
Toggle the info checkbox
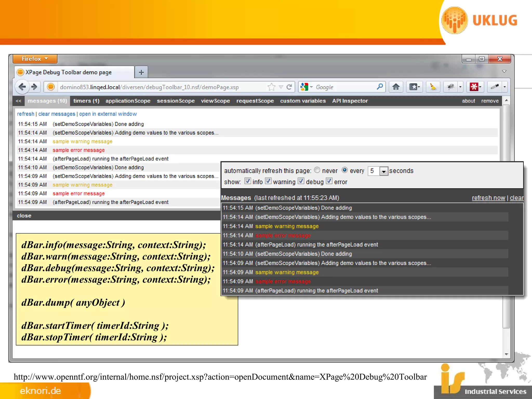[248, 181]
